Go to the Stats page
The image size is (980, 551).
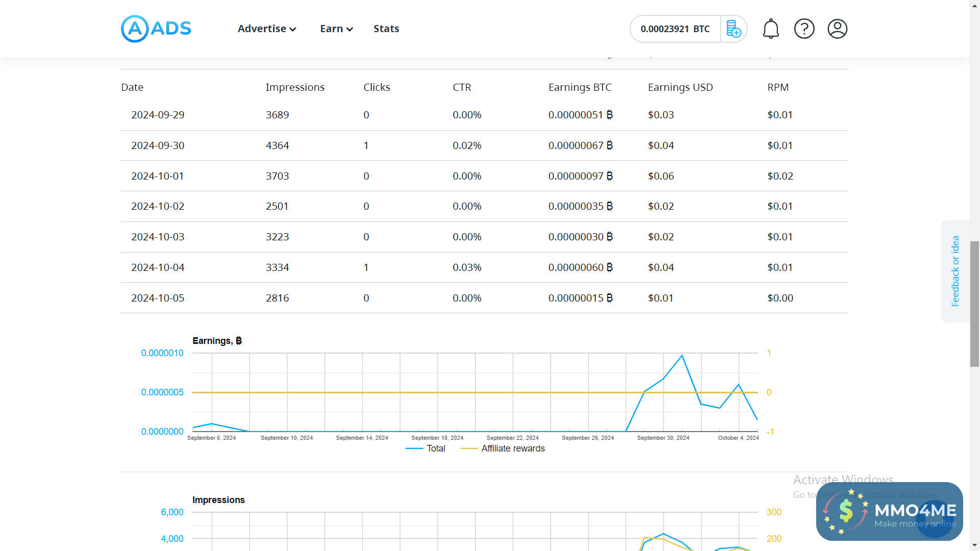(386, 29)
